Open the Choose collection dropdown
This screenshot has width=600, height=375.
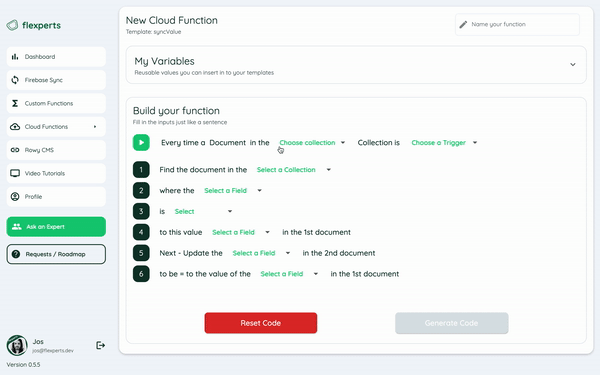[x=312, y=143]
